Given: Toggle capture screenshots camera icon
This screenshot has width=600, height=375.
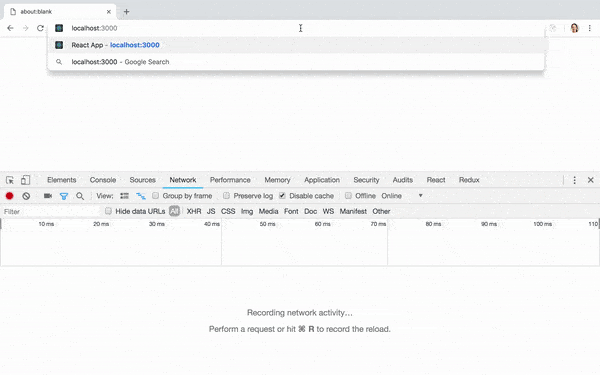Looking at the screenshot, I should coord(48,196).
